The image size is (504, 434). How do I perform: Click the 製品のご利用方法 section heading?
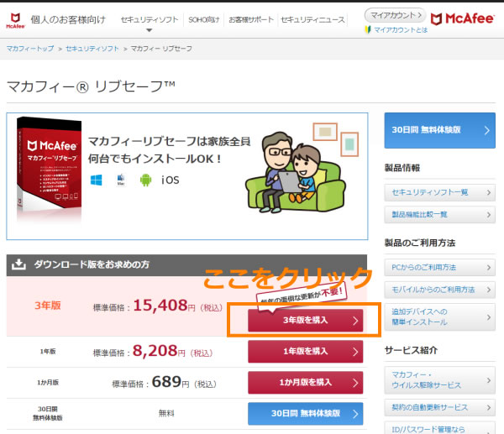420,243
